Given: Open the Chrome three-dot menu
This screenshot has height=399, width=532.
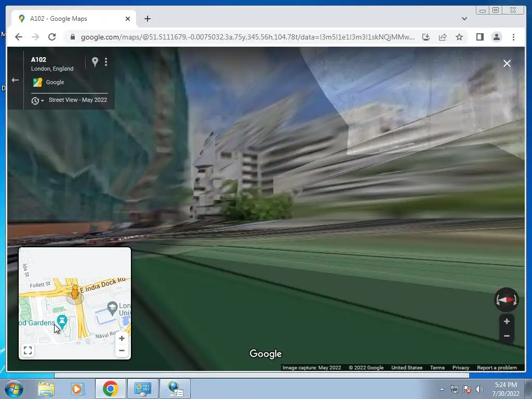Looking at the screenshot, I should tap(513, 37).
